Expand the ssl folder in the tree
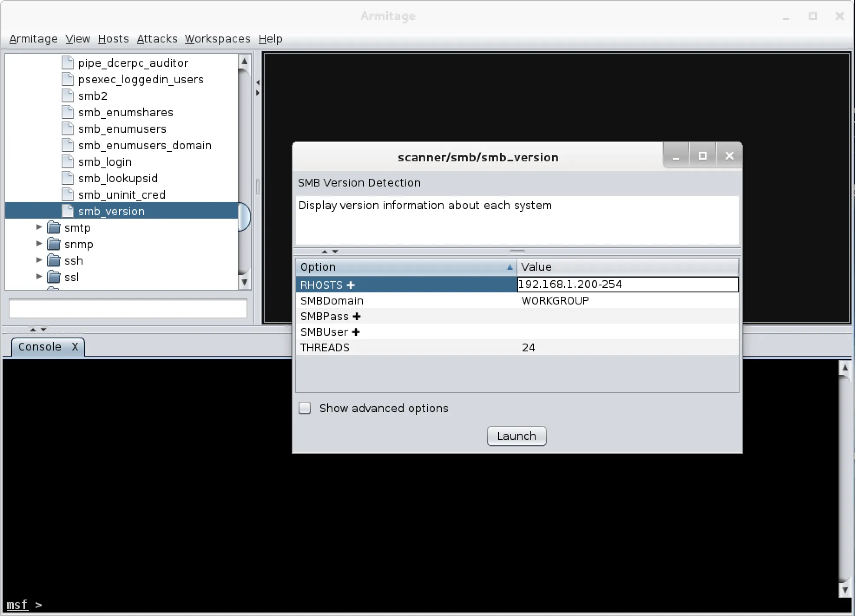The height and width of the screenshot is (616, 855). pos(39,277)
